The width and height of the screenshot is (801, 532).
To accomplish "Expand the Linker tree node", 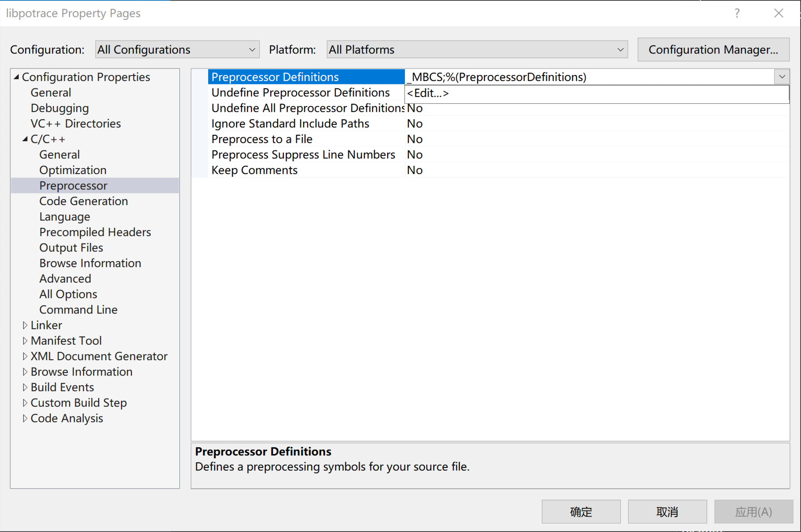I will coord(25,325).
